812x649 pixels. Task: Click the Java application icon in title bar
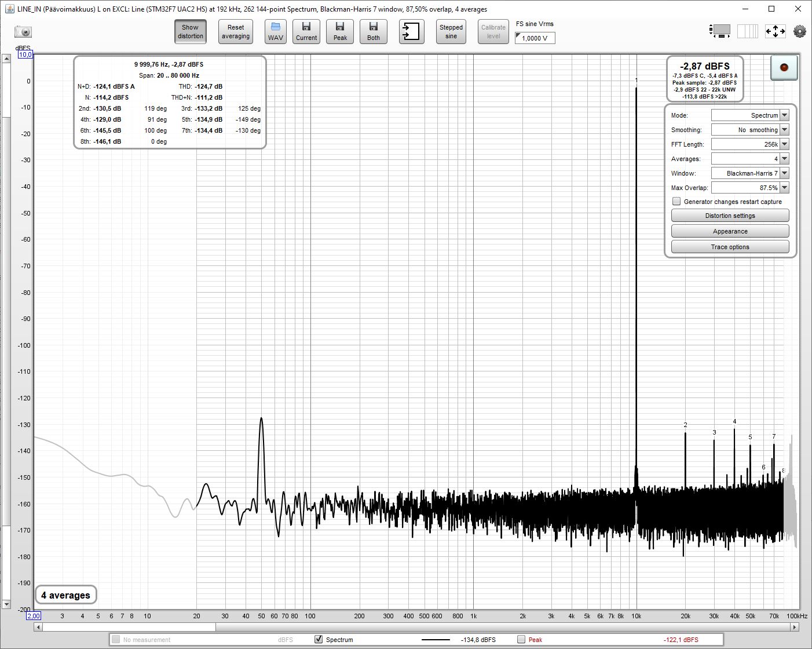(x=10, y=9)
